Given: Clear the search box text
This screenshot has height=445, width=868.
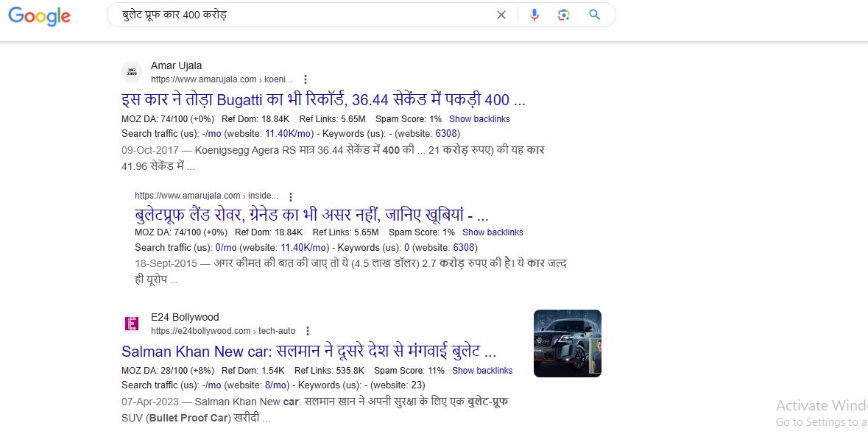Looking at the screenshot, I should pyautogui.click(x=501, y=15).
